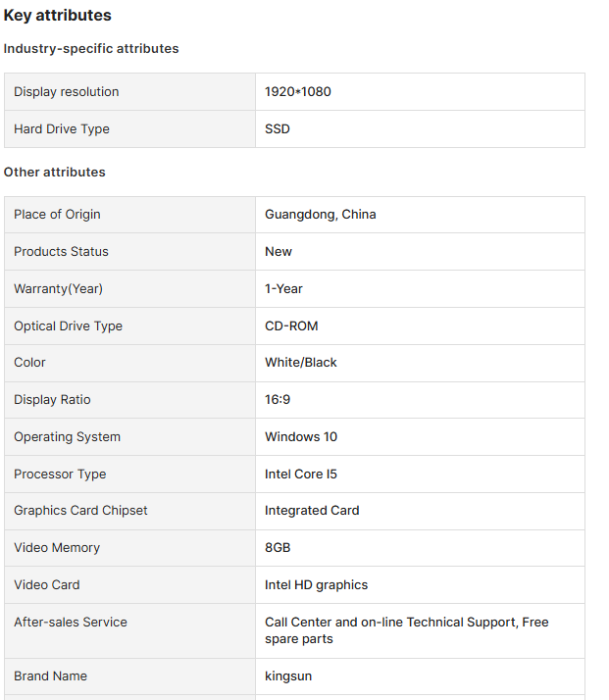Image resolution: width=609 pixels, height=700 pixels.
Task: Click the 16:9 display ratio value
Action: coord(278,400)
